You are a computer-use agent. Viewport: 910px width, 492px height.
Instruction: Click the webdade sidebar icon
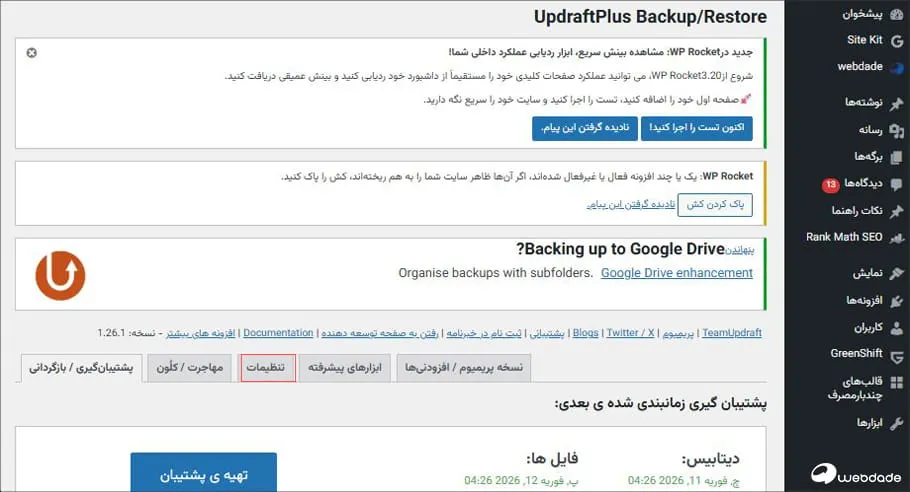(x=897, y=67)
